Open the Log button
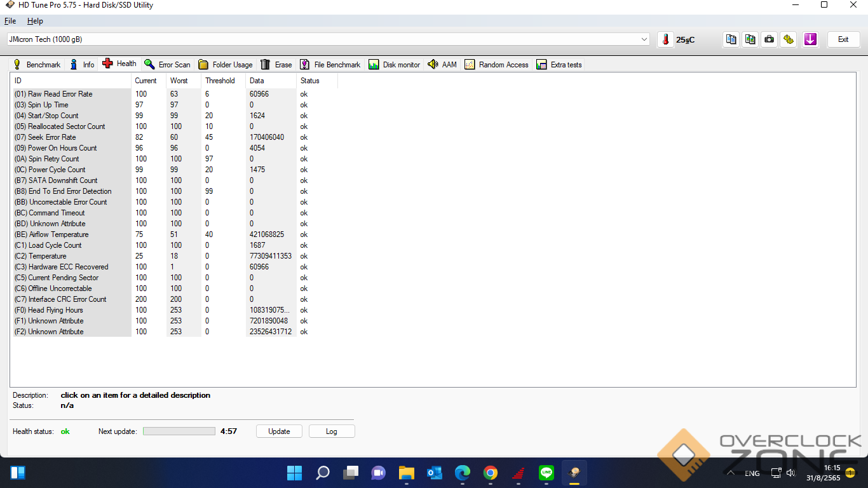Image resolution: width=868 pixels, height=488 pixels. pos(332,431)
